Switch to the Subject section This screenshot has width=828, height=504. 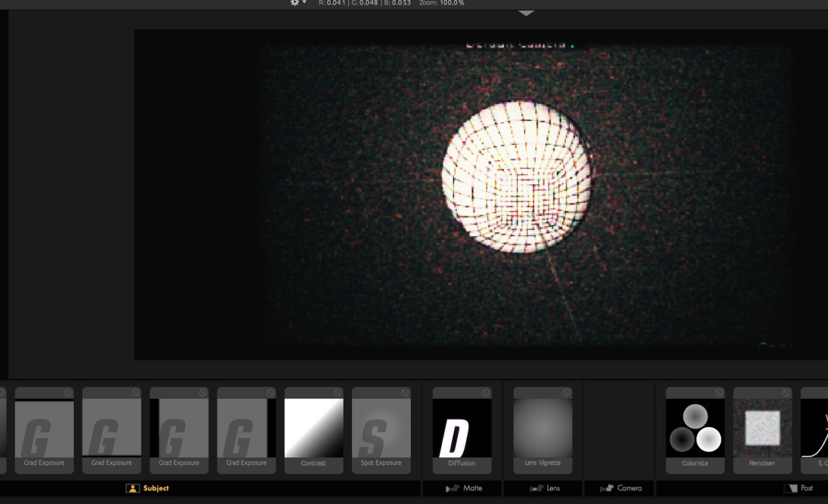pos(147,488)
